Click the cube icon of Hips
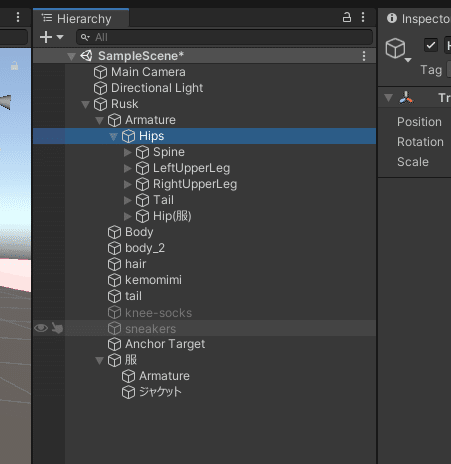451x464 pixels. coord(128,136)
